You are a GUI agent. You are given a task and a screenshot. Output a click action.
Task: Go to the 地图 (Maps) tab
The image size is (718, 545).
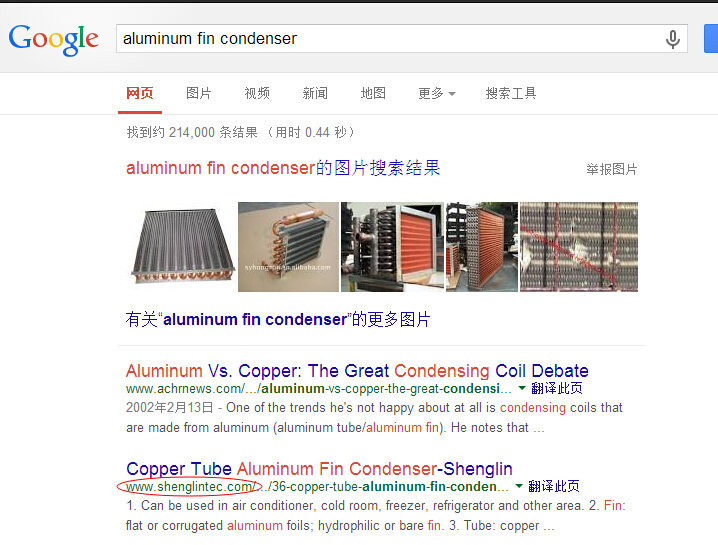[x=373, y=93]
